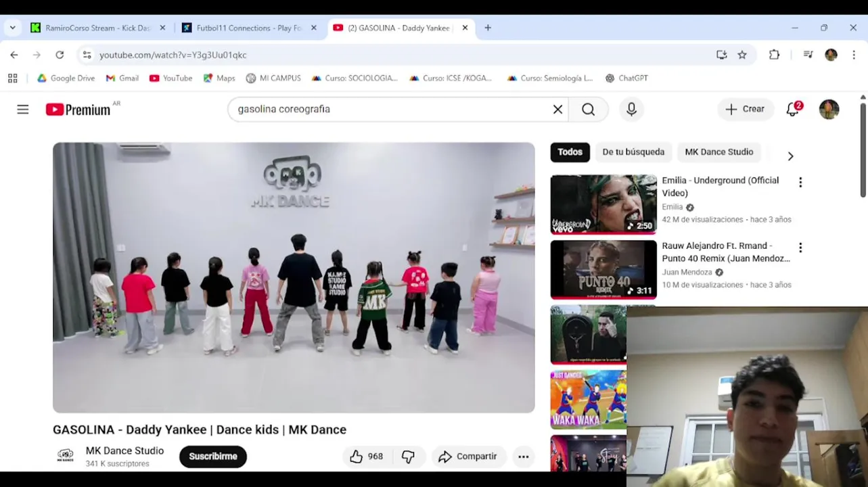Open MK Dance Studio channel avatar

coord(66,456)
